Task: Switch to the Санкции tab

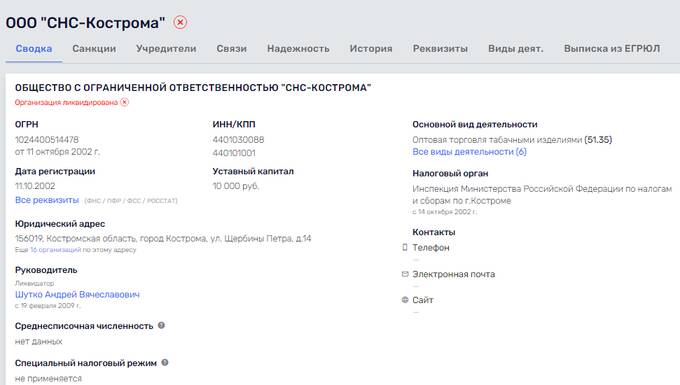Action: (x=94, y=49)
